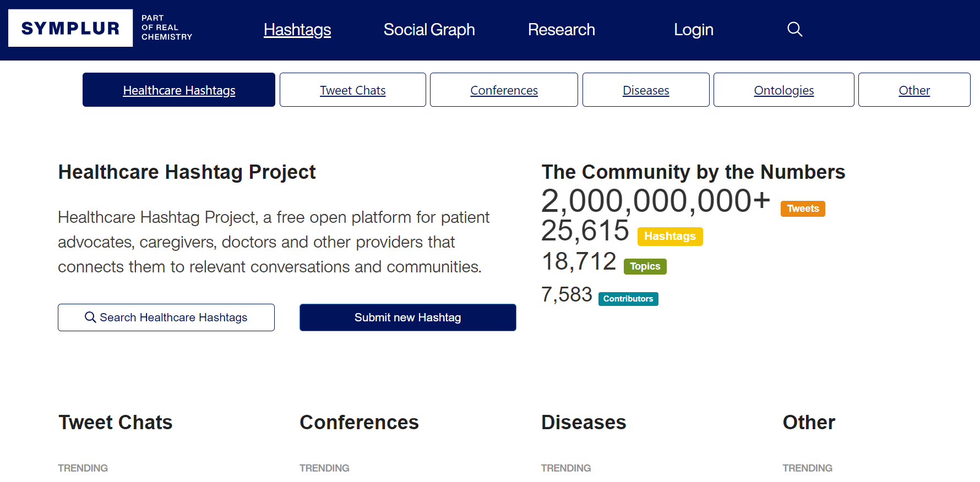Click the Part of Real Chemistry text

tap(166, 28)
